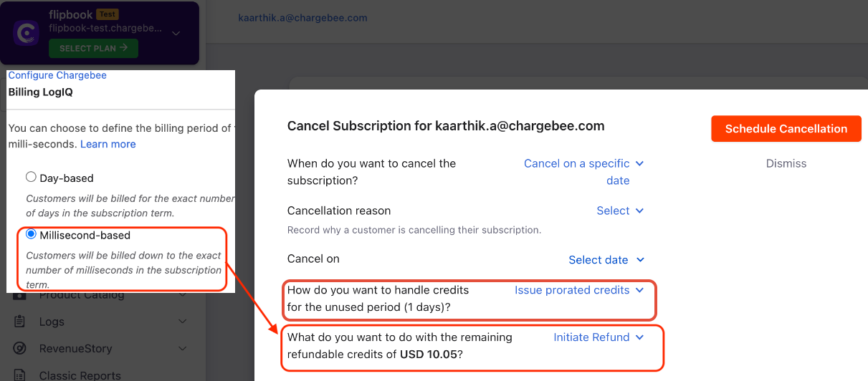Viewport: 868px width, 381px height.
Task: Click the green SELECT PLAN button
Action: click(93, 49)
